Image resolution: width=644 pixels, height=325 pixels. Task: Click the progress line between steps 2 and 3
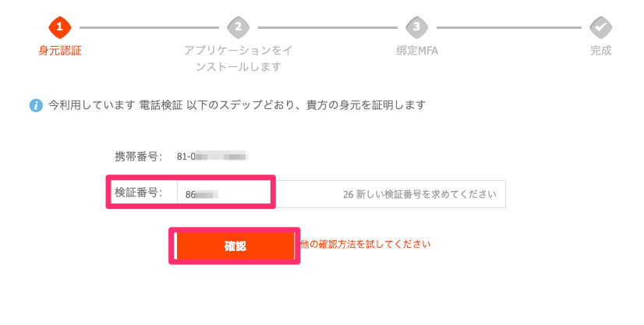[x=327, y=27]
